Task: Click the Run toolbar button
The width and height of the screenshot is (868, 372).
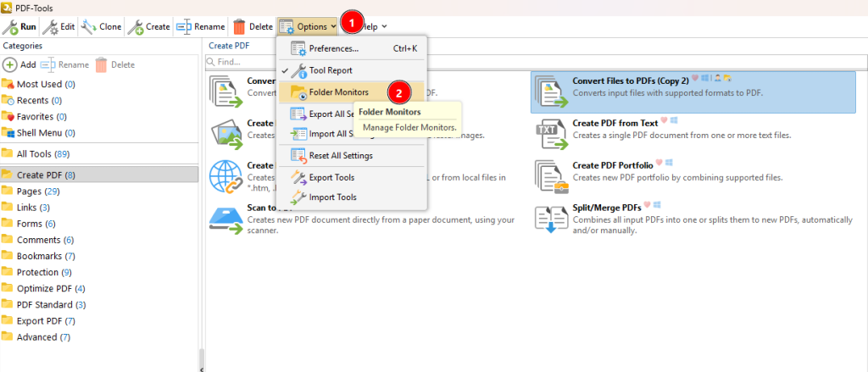Action: (x=20, y=26)
